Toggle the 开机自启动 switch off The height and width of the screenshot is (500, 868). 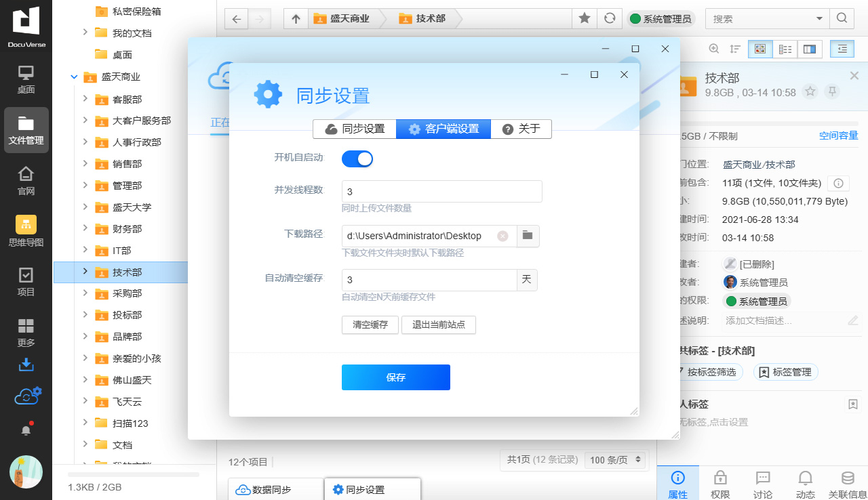coord(357,159)
